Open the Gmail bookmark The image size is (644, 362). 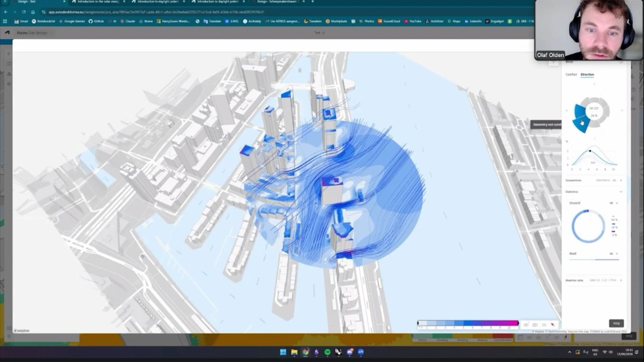tap(21, 21)
